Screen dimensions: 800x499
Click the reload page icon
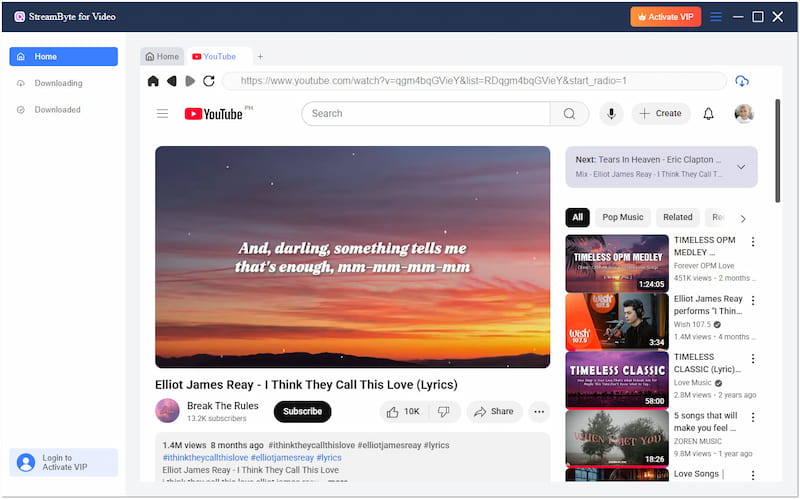[208, 81]
